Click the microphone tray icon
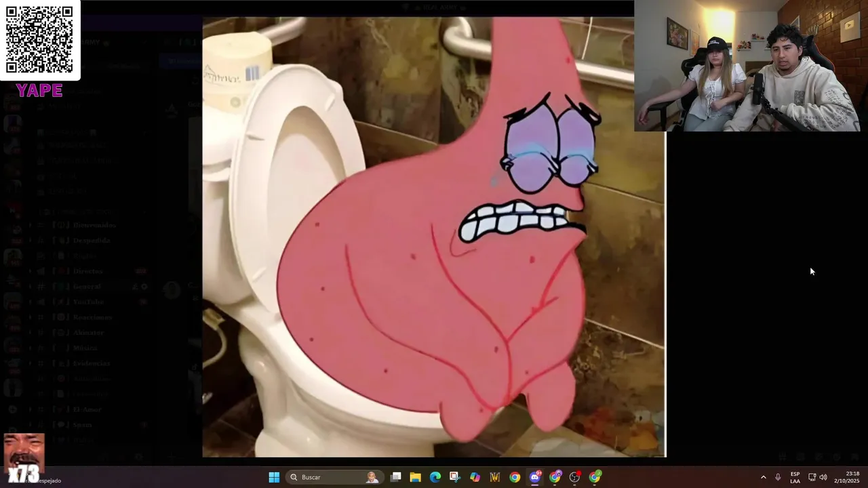 [778, 477]
